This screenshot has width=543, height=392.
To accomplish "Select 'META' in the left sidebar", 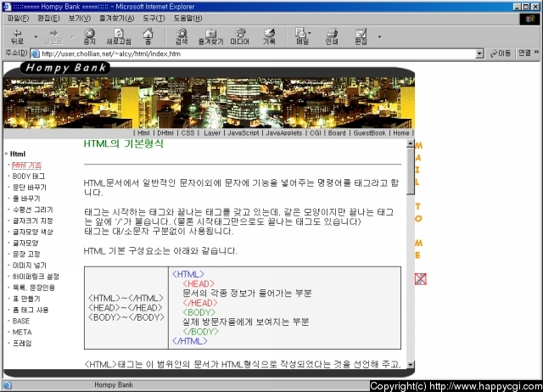I will (x=21, y=332).
